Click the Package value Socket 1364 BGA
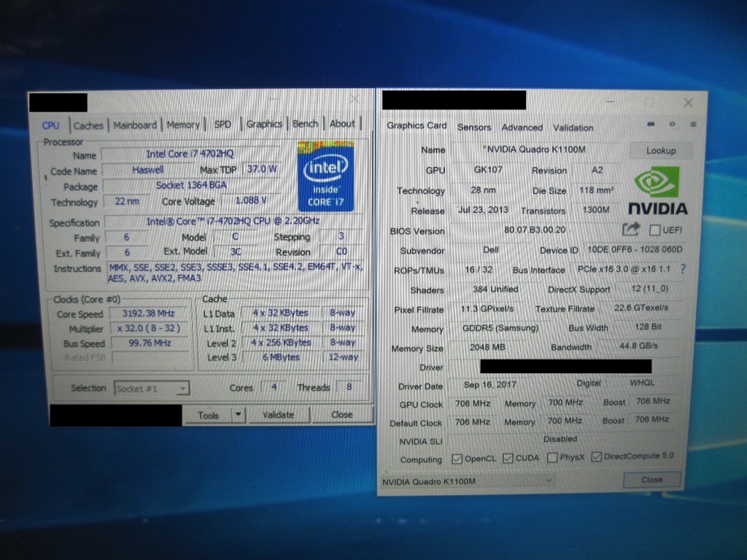This screenshot has height=560, width=747. pos(192,185)
